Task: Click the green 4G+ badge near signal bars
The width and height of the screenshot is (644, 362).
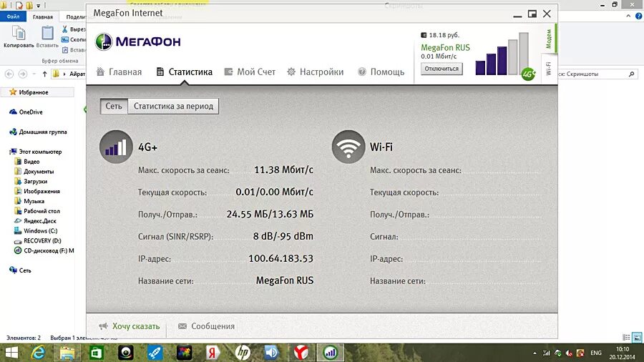Action: tap(528, 74)
